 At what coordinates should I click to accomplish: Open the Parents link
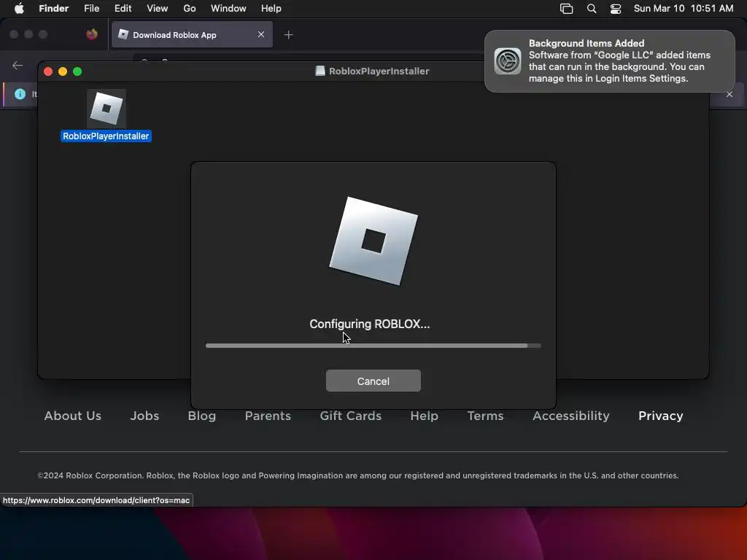coord(268,416)
